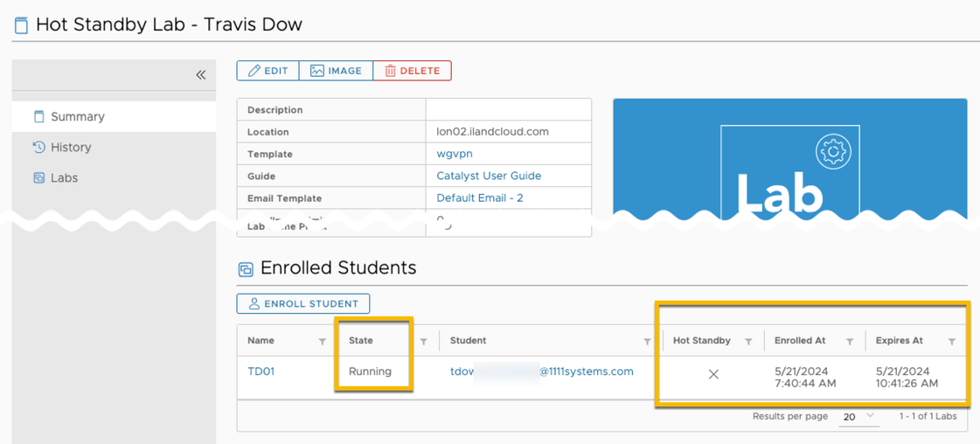Sort by Name column header
The width and height of the screenshot is (980, 444).
pos(261,341)
